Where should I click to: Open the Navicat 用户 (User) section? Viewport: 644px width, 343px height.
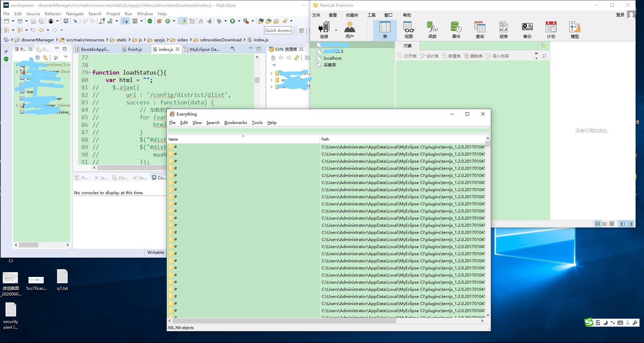[349, 30]
